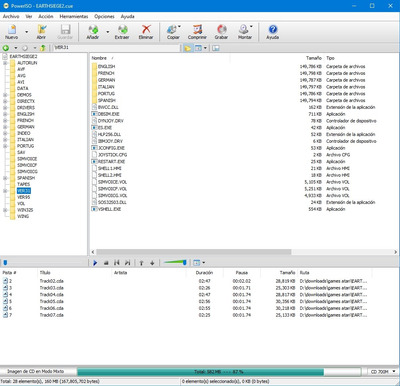The height and width of the screenshot is (386, 400).
Task: Toggle the folder tree view icon
Action: (188, 48)
